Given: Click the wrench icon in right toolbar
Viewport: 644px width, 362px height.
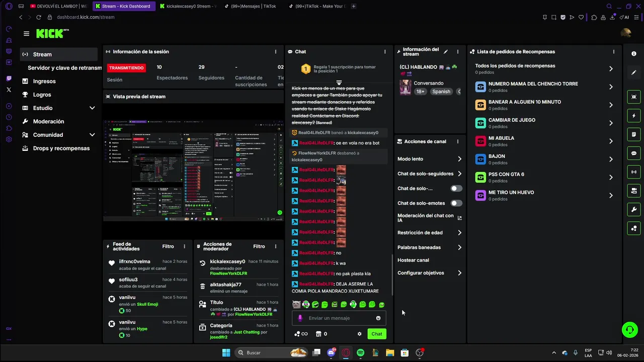Looking at the screenshot, I should pyautogui.click(x=634, y=210).
